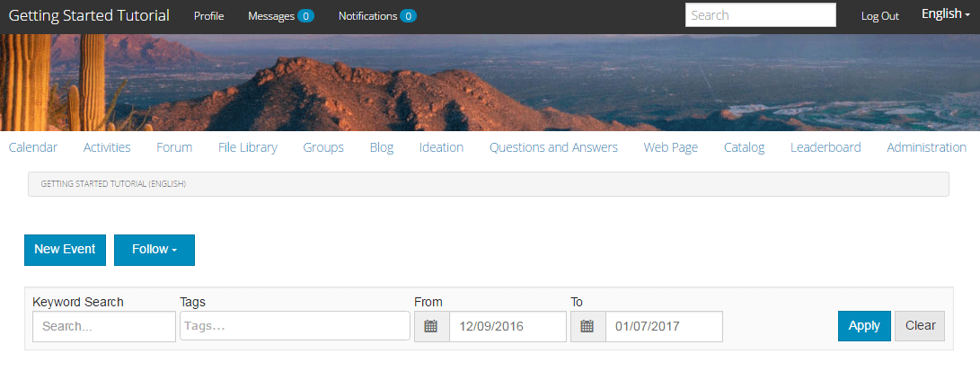The width and height of the screenshot is (980, 371).
Task: Click into the Tags input field
Action: (x=295, y=326)
